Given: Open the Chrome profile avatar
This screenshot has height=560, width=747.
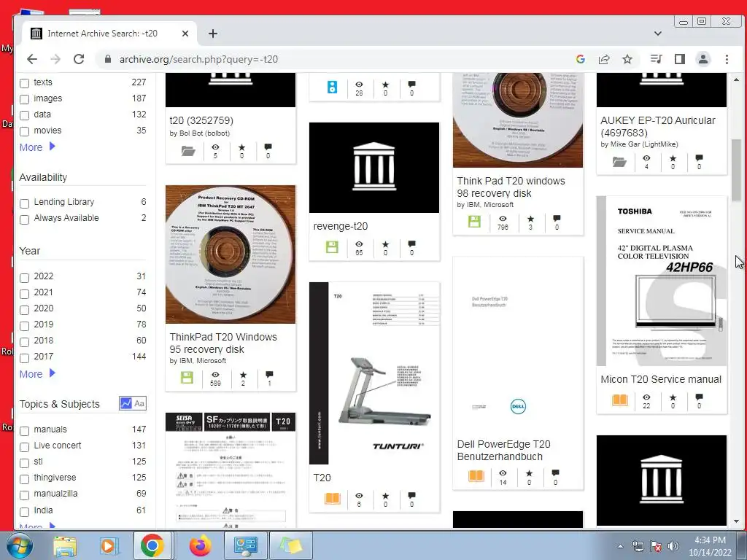Looking at the screenshot, I should click(x=703, y=59).
